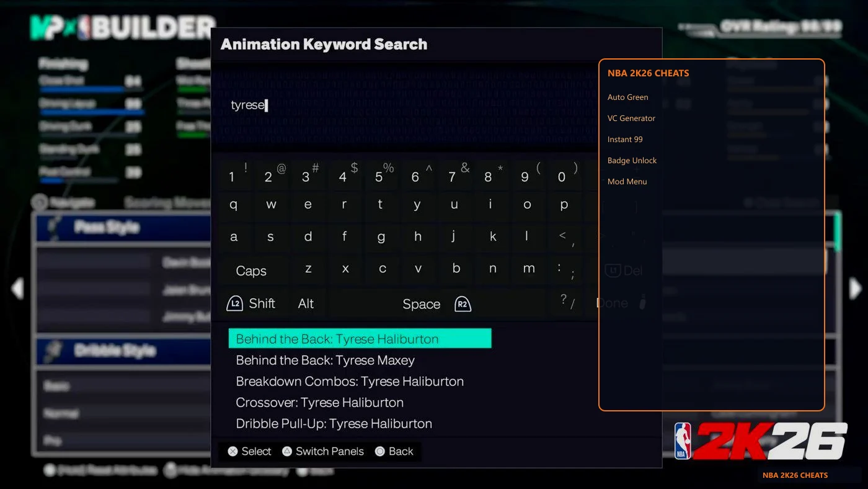This screenshot has height=489, width=868.
Task: Click the Space key
Action: point(422,304)
